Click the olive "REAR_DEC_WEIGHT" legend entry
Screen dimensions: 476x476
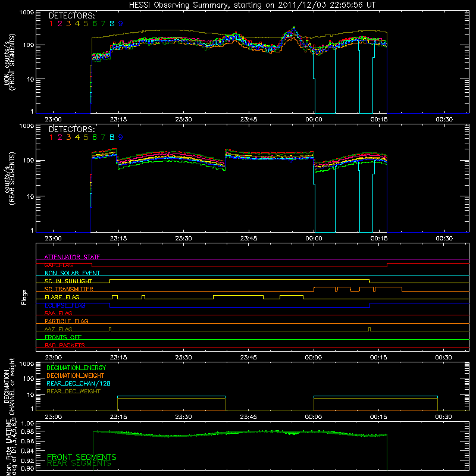(73, 392)
